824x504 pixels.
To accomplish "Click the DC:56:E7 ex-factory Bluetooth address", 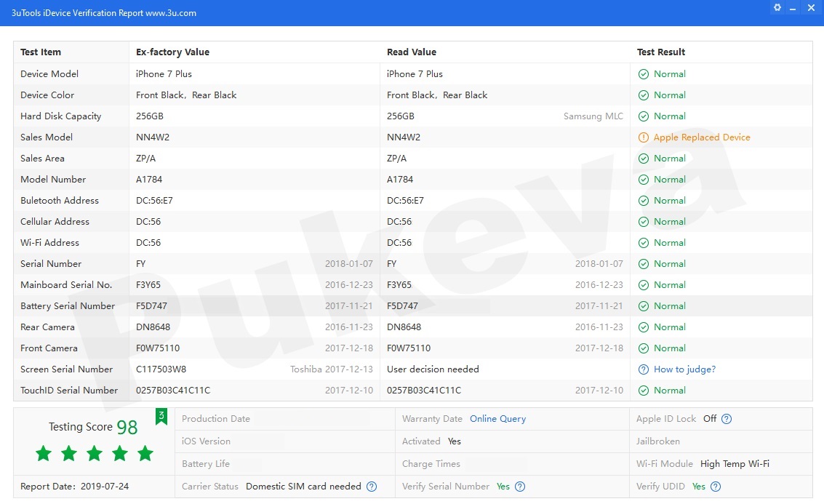I will coord(154,200).
